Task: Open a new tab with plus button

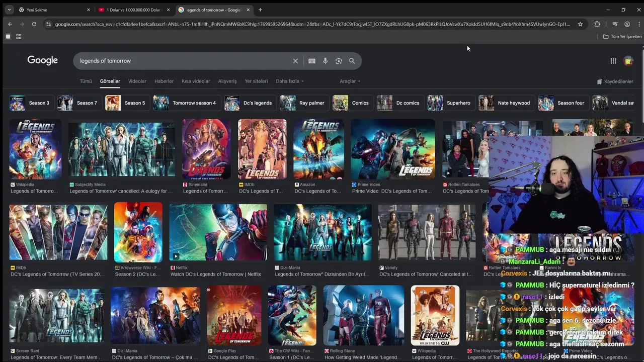Action: coord(260,10)
